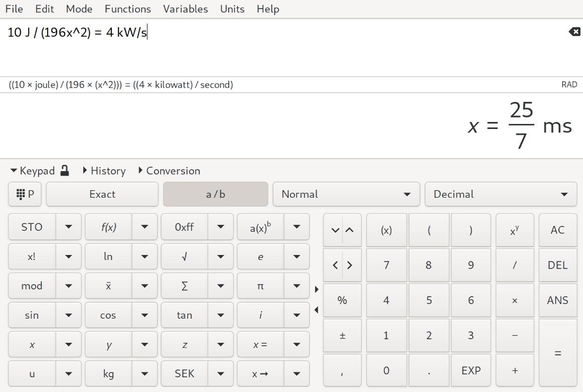Click the sigma sum button
The height and width of the screenshot is (392, 583).
coord(185,286)
